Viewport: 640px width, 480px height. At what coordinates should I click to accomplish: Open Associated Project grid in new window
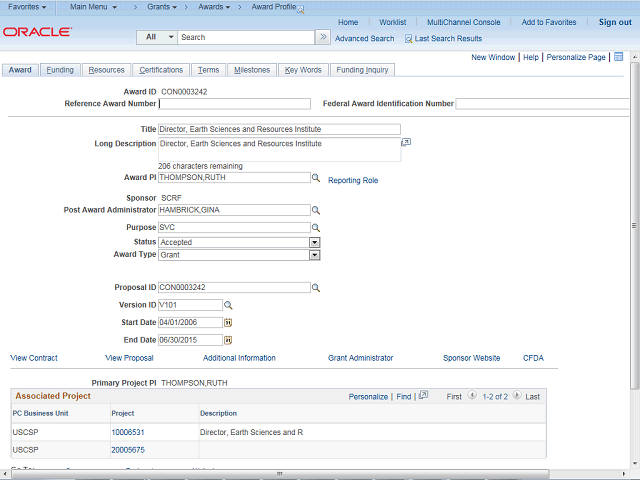[x=423, y=396]
